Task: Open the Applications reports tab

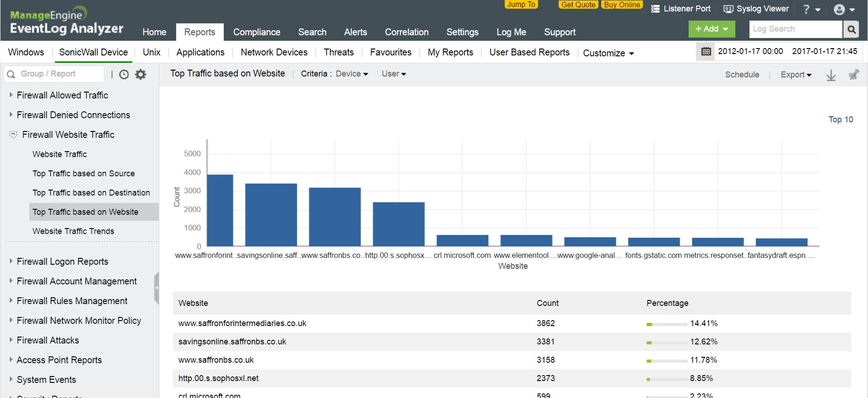Action: [200, 52]
